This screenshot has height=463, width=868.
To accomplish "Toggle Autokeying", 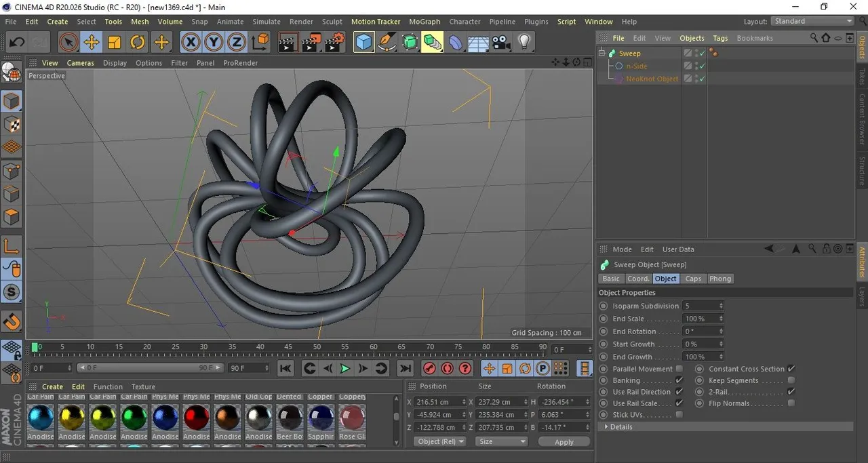I will [447, 368].
